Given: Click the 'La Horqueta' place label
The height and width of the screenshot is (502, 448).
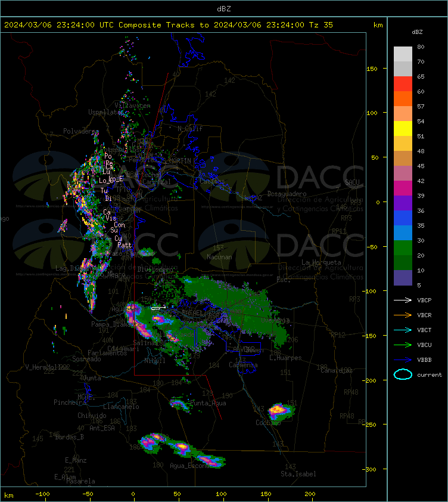Looking at the screenshot, I should click(321, 262).
